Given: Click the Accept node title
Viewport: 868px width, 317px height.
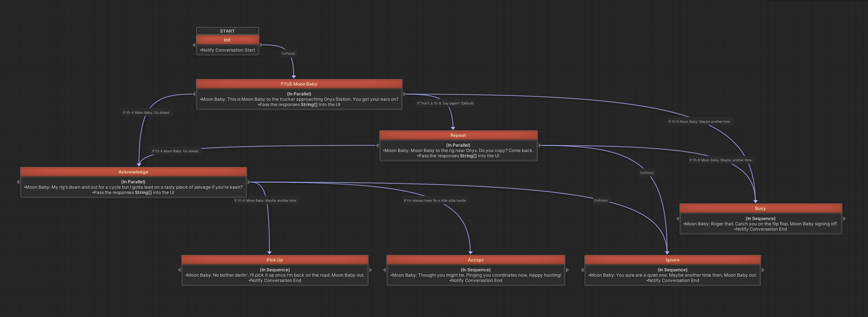Looking at the screenshot, I should [475, 260].
